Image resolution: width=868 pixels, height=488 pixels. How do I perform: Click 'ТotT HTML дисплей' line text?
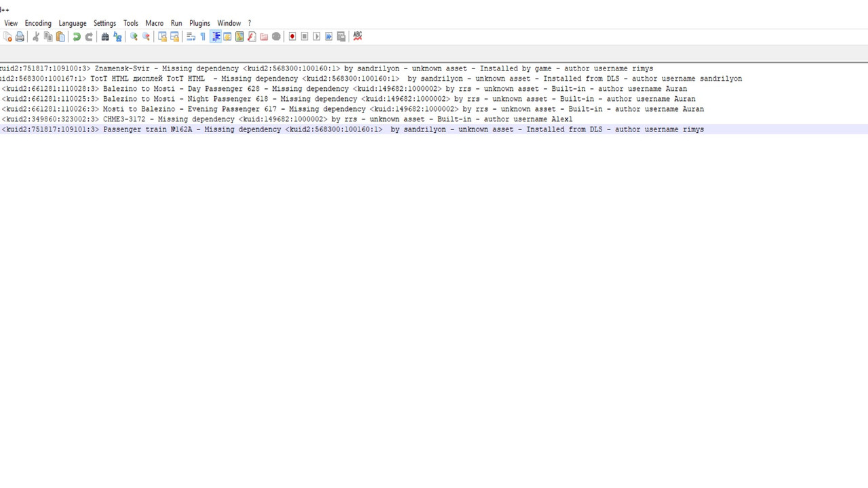click(x=126, y=79)
